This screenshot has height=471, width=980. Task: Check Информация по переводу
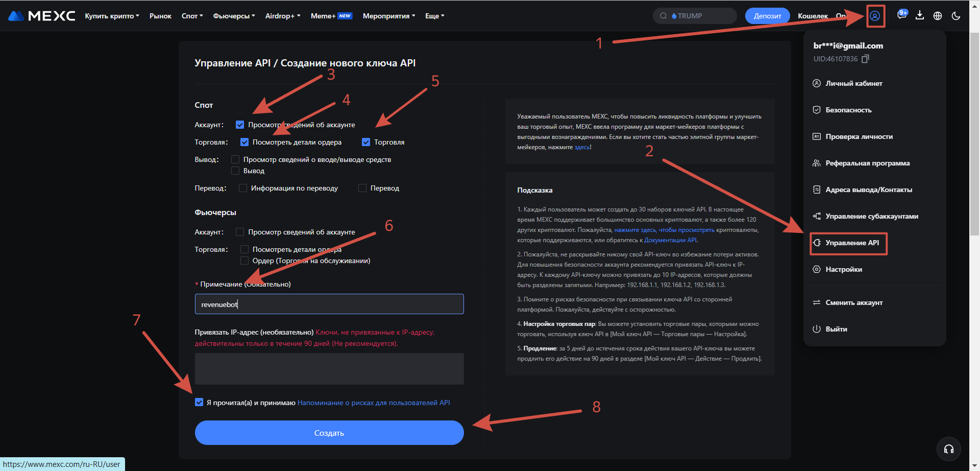243,188
